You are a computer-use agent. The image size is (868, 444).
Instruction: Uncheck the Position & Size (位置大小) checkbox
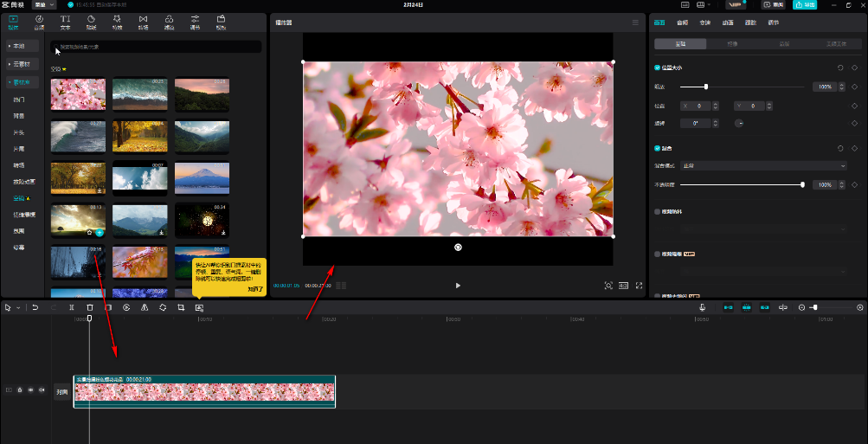click(x=658, y=67)
